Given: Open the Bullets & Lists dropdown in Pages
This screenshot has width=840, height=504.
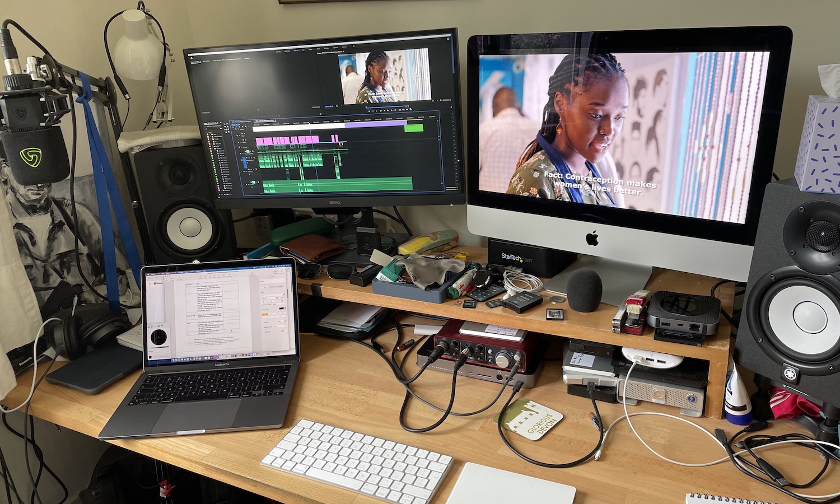Looking at the screenshot, I should point(279,326).
